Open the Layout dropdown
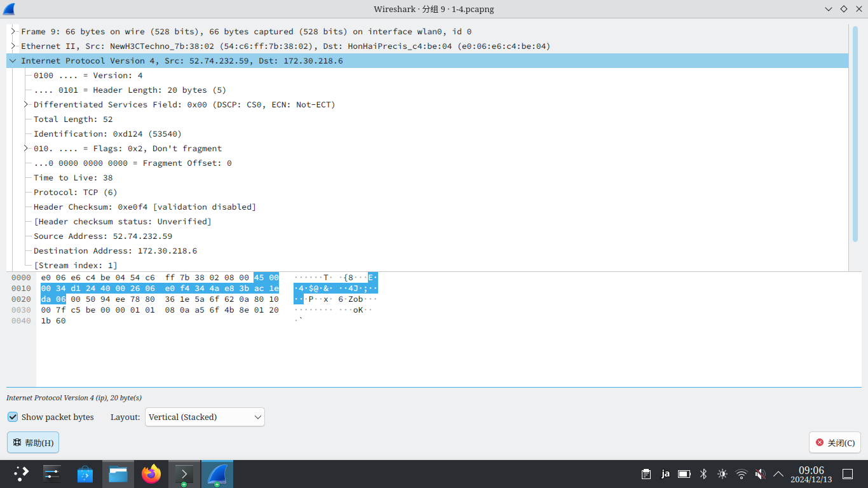Viewport: 868px width, 488px height. click(x=205, y=417)
